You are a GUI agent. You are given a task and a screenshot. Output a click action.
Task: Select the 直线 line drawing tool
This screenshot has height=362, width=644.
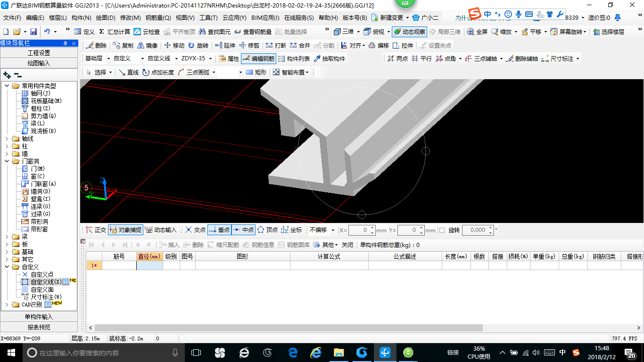tap(129, 72)
